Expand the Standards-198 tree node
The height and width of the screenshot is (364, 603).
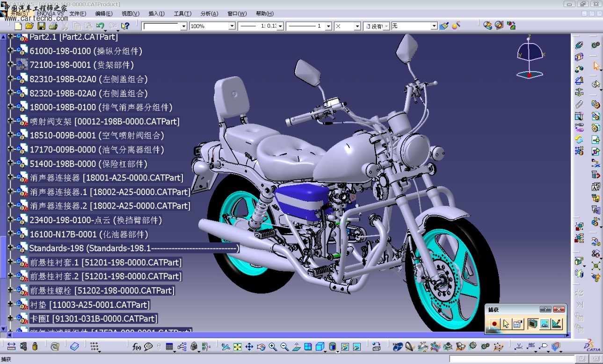(10, 248)
